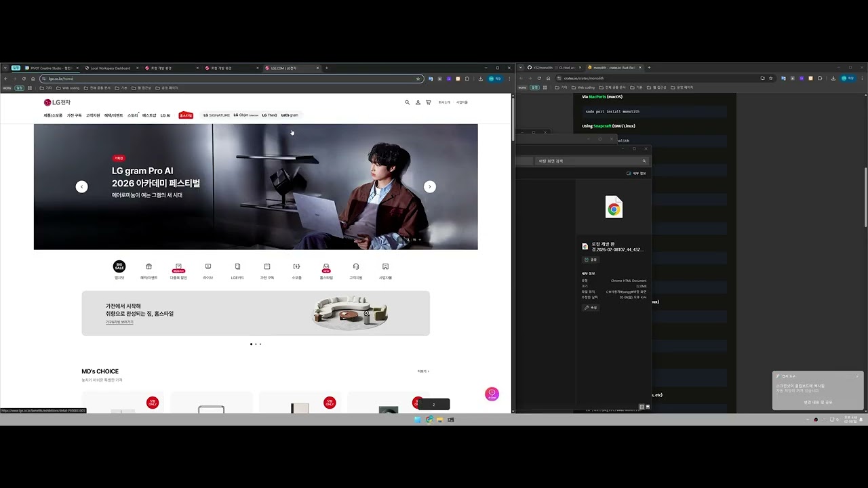The width and height of the screenshot is (868, 488).
Task: Open new tab in the left browser
Action: tap(326, 68)
